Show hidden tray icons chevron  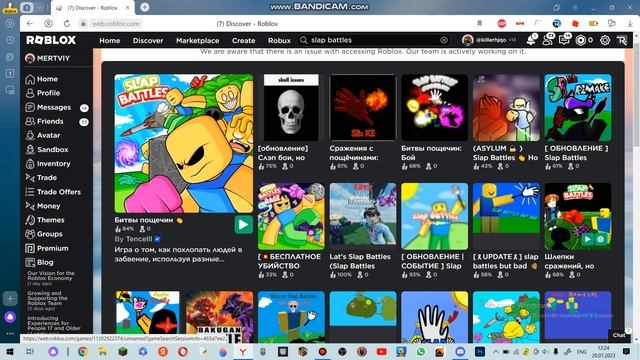click(496, 351)
